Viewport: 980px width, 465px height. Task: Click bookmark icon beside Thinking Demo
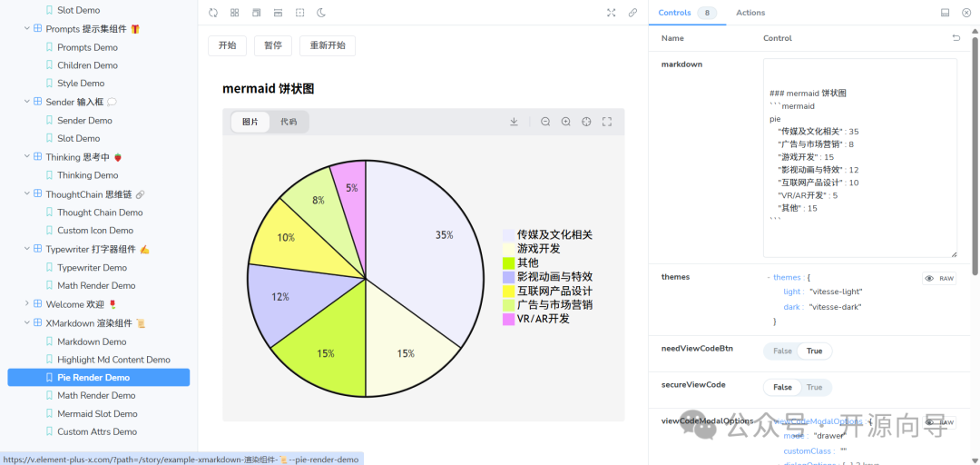(49, 175)
